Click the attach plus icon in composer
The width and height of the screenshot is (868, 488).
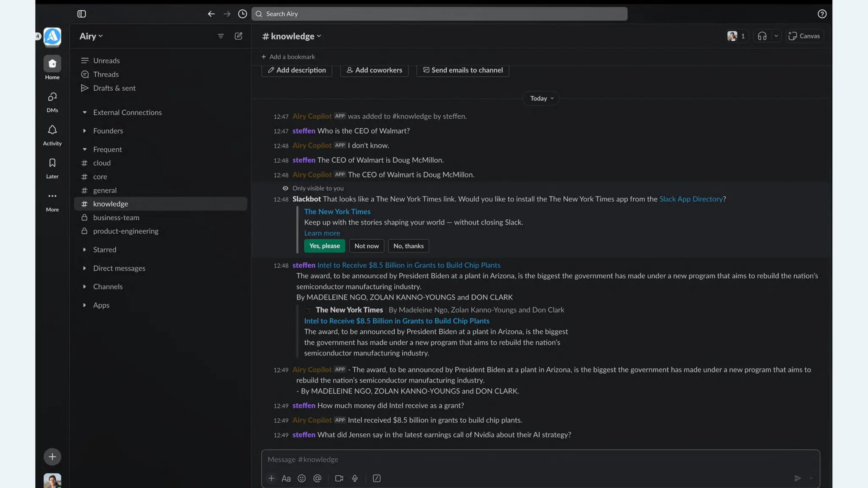coord(271,478)
